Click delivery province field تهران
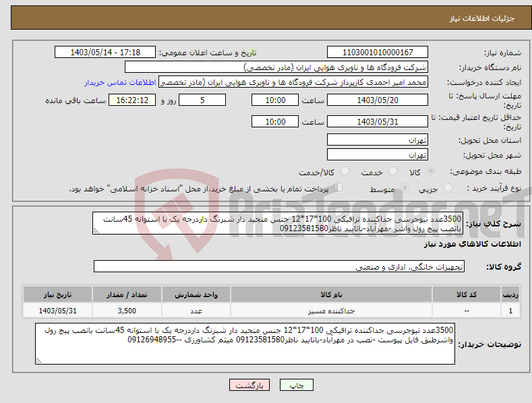Image resolution: width=532 pixels, height=403 pixels. pyautogui.click(x=378, y=139)
